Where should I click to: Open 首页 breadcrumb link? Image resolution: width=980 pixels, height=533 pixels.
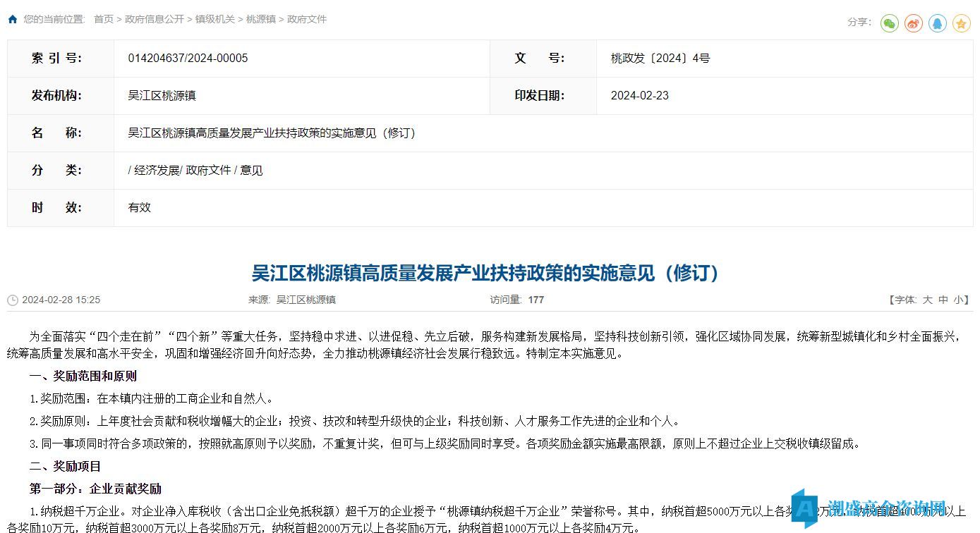click(x=104, y=20)
